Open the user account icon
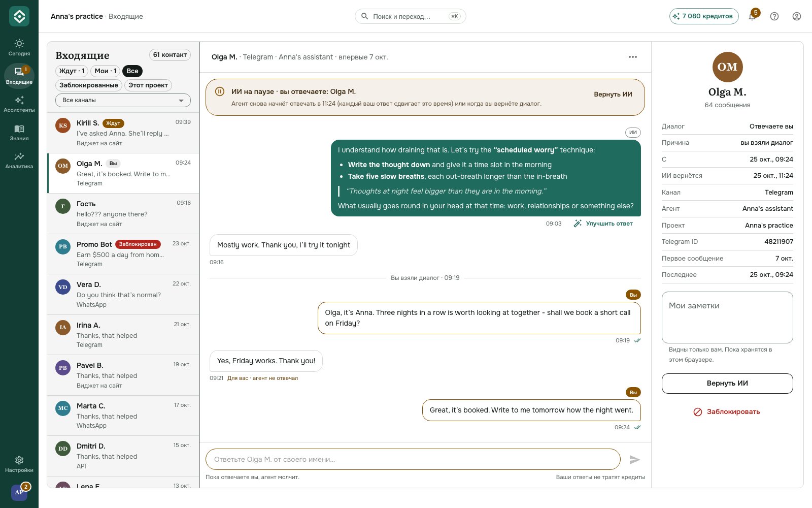812x508 pixels. tap(797, 16)
